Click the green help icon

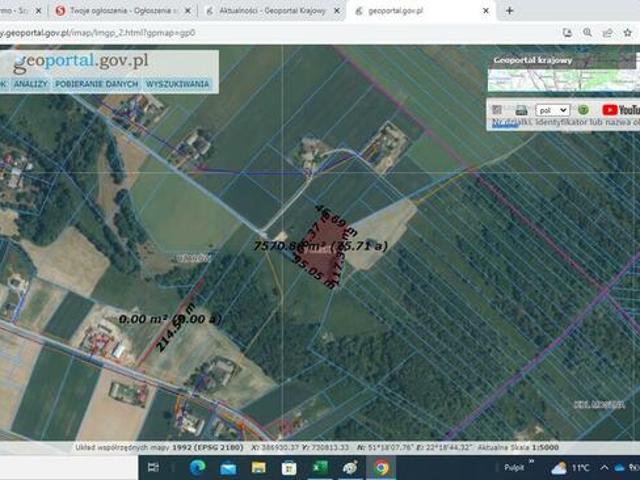pyautogui.click(x=583, y=110)
